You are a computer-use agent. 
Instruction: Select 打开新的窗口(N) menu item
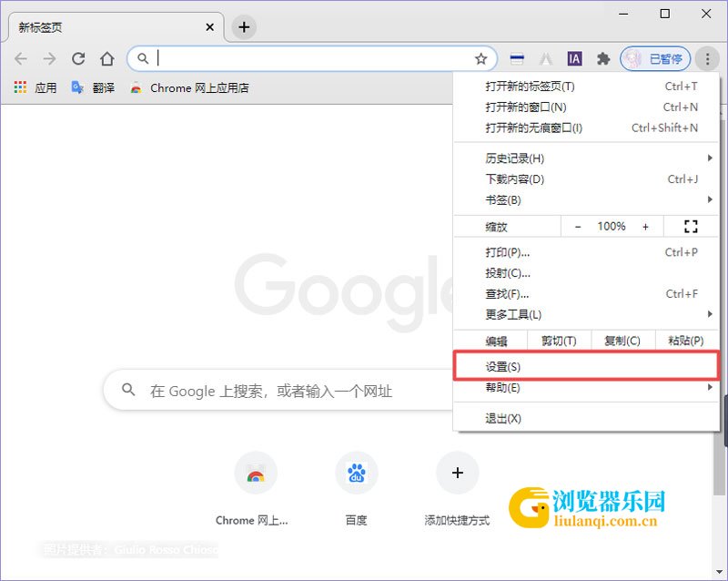pyautogui.click(x=586, y=107)
